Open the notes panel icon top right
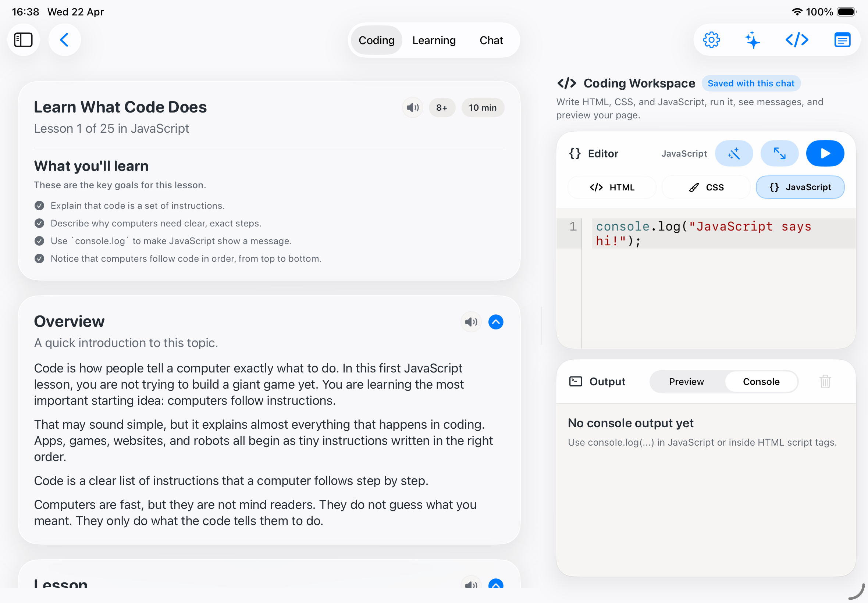The width and height of the screenshot is (868, 603). [x=842, y=40]
